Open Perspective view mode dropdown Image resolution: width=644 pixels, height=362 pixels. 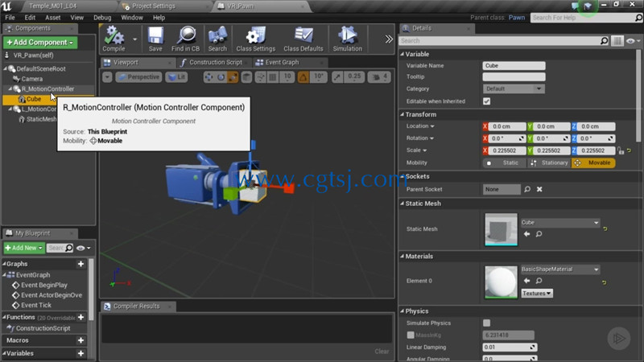click(138, 77)
